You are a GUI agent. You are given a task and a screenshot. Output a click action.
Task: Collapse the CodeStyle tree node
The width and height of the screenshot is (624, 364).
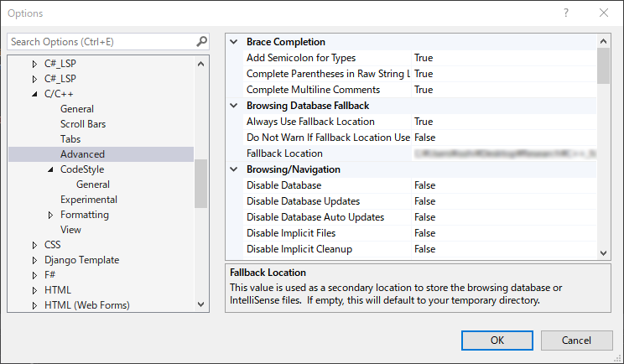tap(50, 169)
